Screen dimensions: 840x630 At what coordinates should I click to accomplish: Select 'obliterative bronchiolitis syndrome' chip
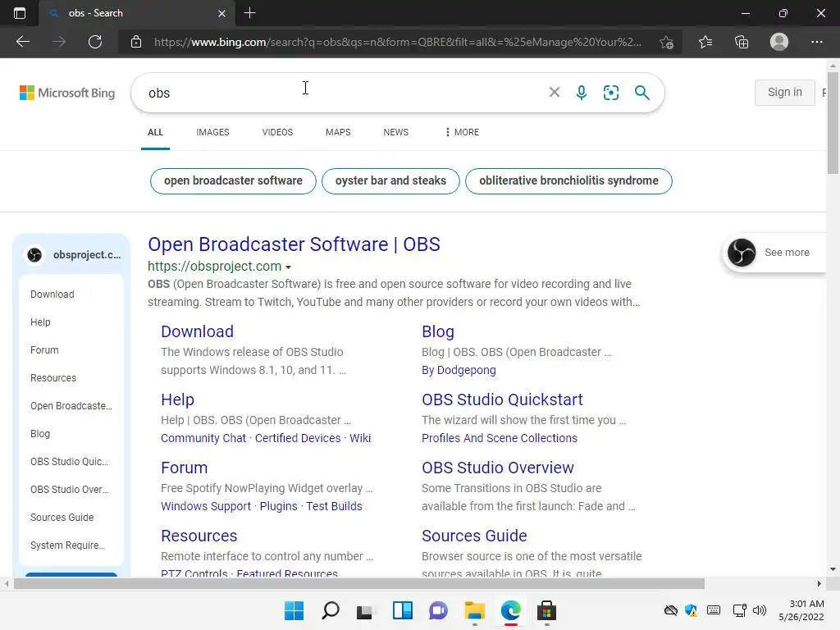tap(568, 181)
